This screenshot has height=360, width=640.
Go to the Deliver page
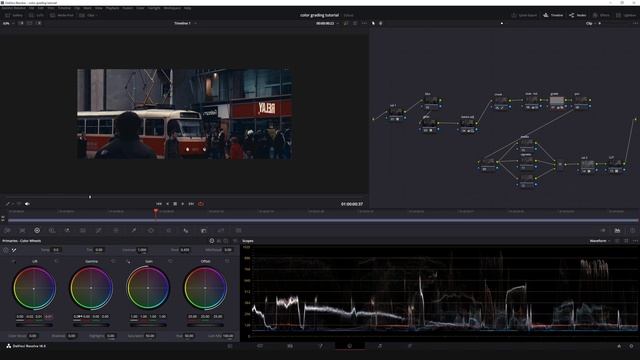[x=410, y=346]
